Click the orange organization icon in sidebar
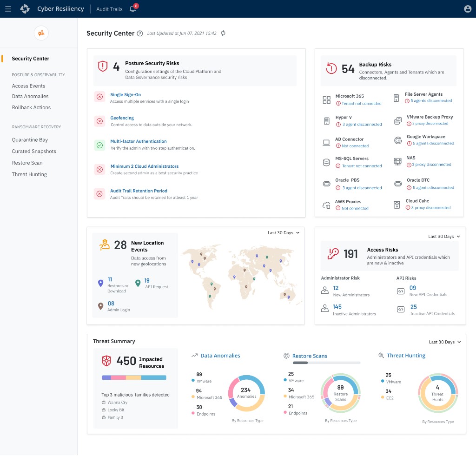Screen dimensions: 476x456 click(41, 33)
